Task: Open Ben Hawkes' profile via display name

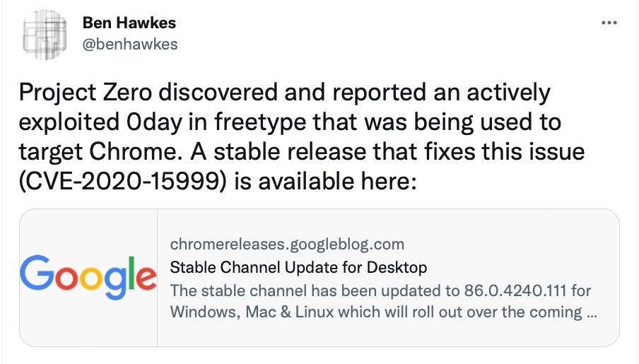Action: 129,23
